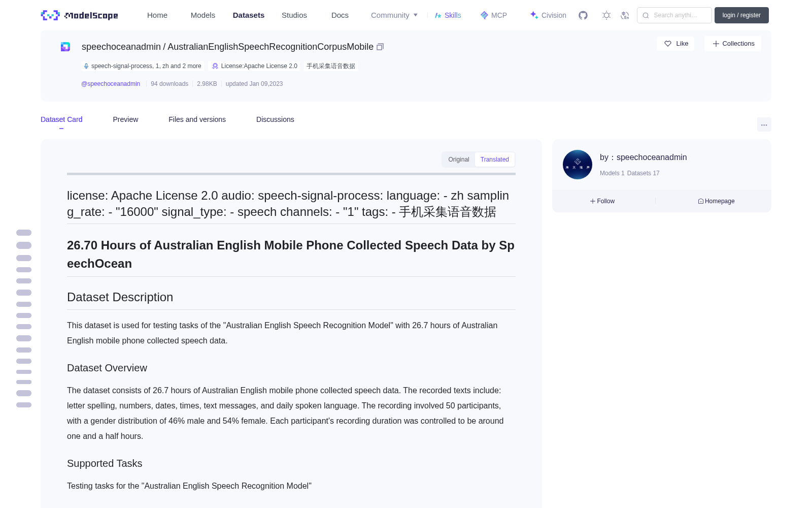Click the search magnifier icon
The image size is (812, 508).
646,15
